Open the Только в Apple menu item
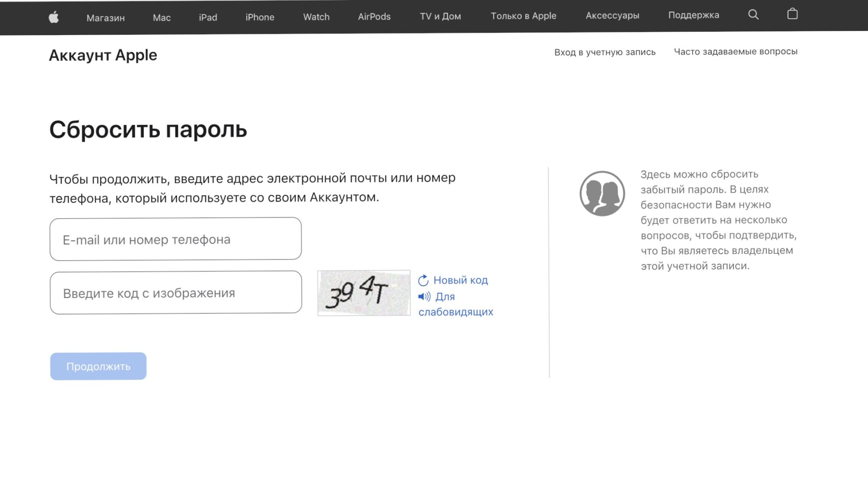The image size is (868, 488). (523, 16)
